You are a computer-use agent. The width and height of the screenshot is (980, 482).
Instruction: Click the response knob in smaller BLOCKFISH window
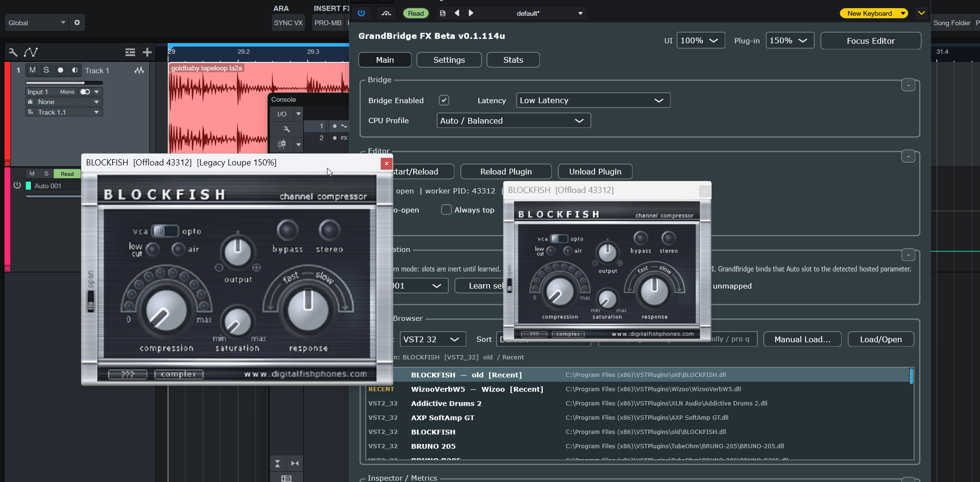point(654,291)
